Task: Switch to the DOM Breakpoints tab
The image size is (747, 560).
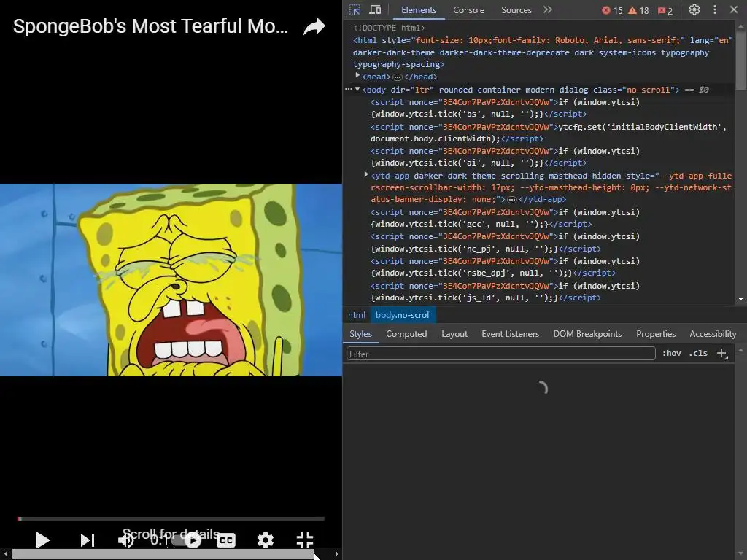Action: [x=587, y=334]
